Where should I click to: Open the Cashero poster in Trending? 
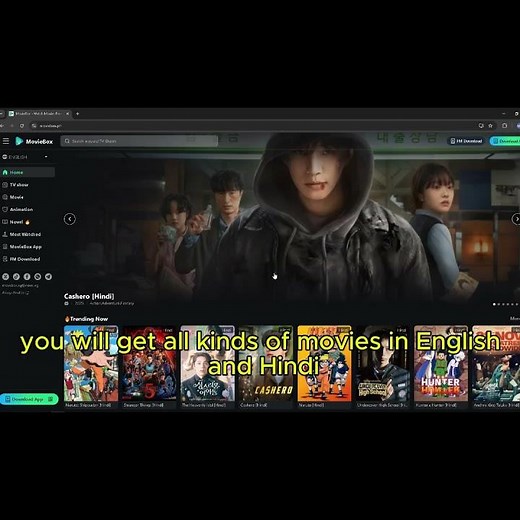pyautogui.click(x=266, y=364)
